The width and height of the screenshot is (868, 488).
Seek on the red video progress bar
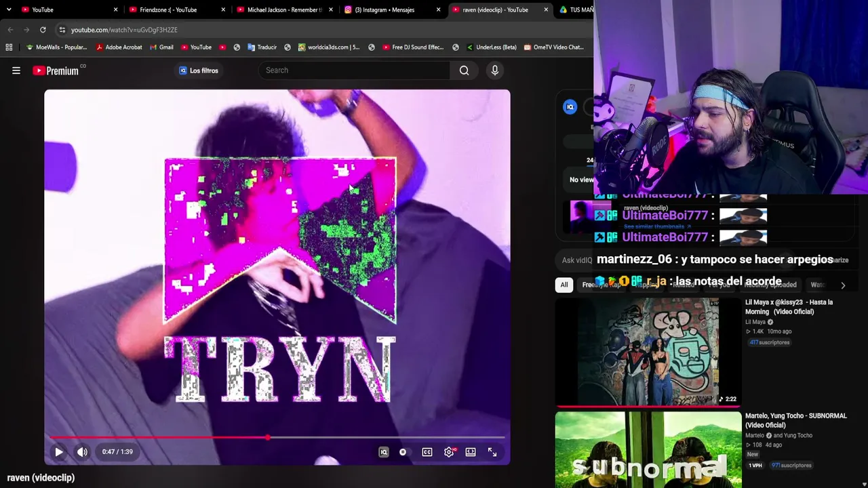click(277, 438)
